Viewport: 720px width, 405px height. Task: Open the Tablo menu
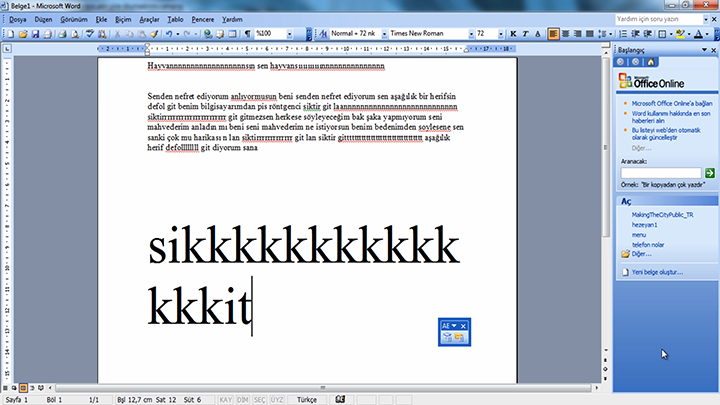point(175,19)
